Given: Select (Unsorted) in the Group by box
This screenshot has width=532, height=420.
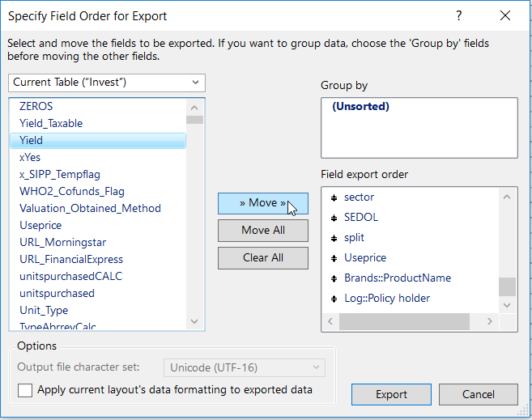Looking at the screenshot, I should coord(360,107).
